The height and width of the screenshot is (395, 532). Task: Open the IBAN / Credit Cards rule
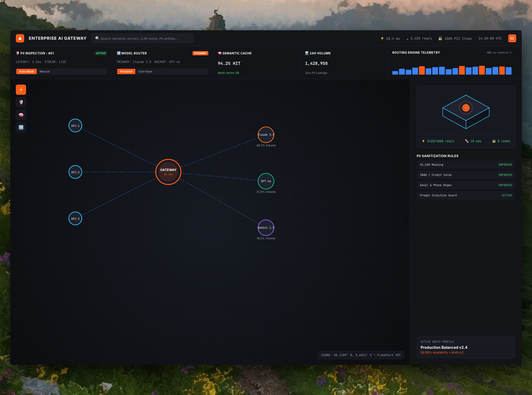pyautogui.click(x=466, y=175)
